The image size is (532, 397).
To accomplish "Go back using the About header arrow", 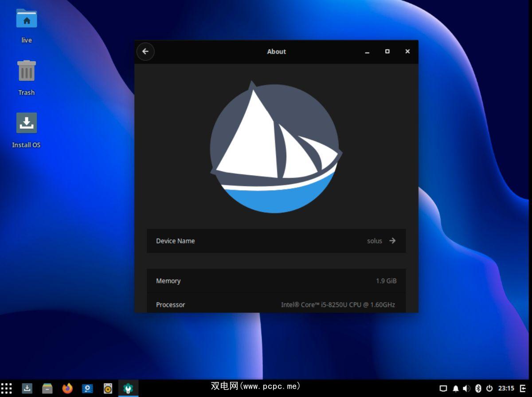I will coord(145,51).
